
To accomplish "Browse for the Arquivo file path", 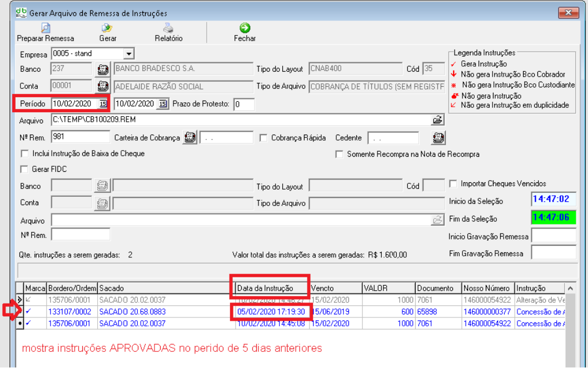I will (x=438, y=120).
